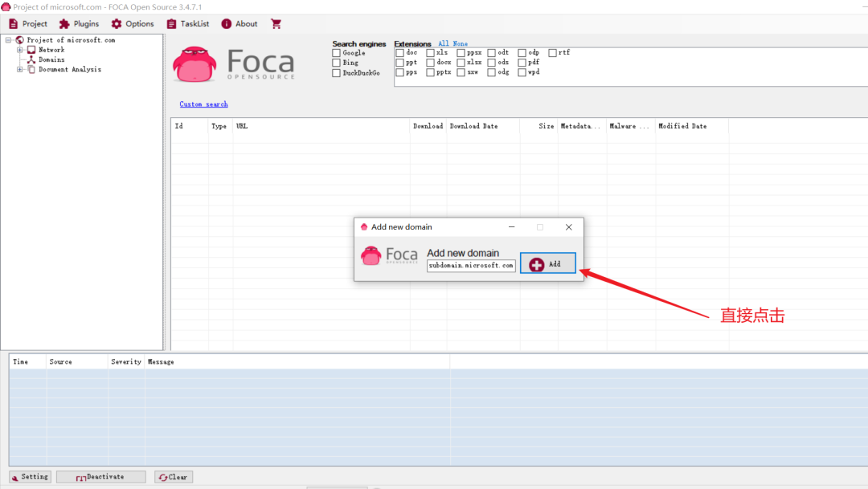868x489 pixels.
Task: Click the Options gear icon
Action: (x=117, y=24)
